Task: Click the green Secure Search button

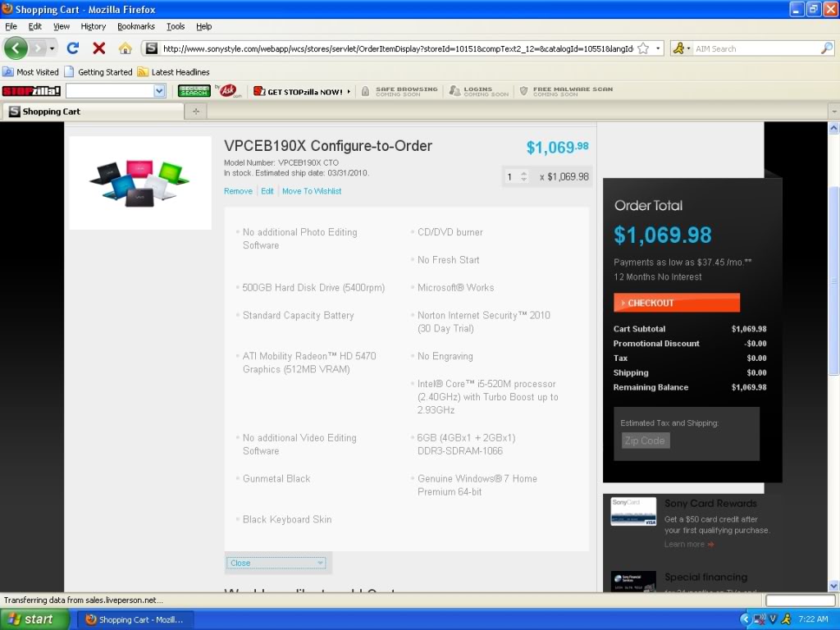Action: pyautogui.click(x=194, y=91)
